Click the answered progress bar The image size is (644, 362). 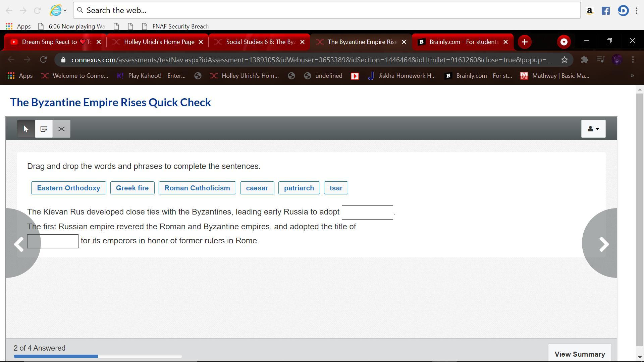pyautogui.click(x=98, y=356)
